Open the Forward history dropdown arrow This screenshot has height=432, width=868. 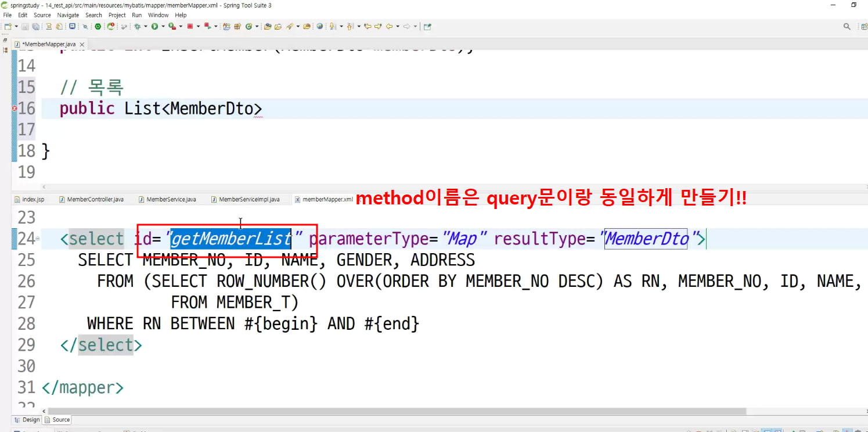tap(416, 26)
